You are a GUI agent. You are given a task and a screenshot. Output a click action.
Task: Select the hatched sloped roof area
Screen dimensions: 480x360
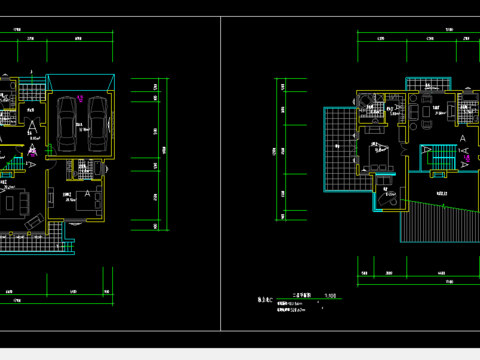click(440, 222)
